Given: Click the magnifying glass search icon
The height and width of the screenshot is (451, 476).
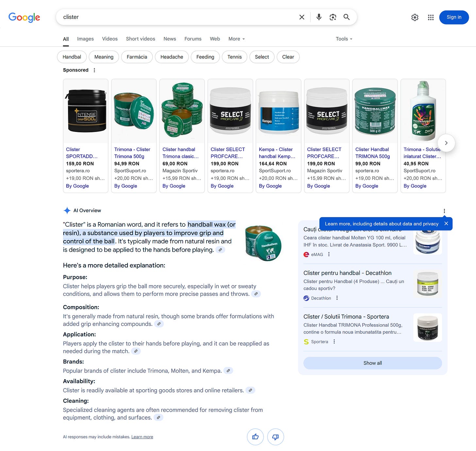Looking at the screenshot, I should (x=347, y=17).
